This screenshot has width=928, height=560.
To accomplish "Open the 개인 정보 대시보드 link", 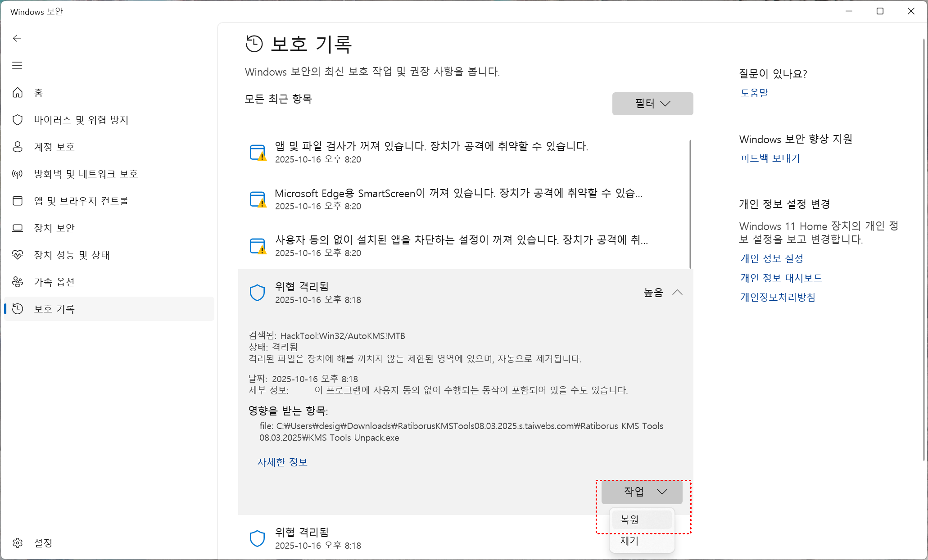I will pos(781,278).
